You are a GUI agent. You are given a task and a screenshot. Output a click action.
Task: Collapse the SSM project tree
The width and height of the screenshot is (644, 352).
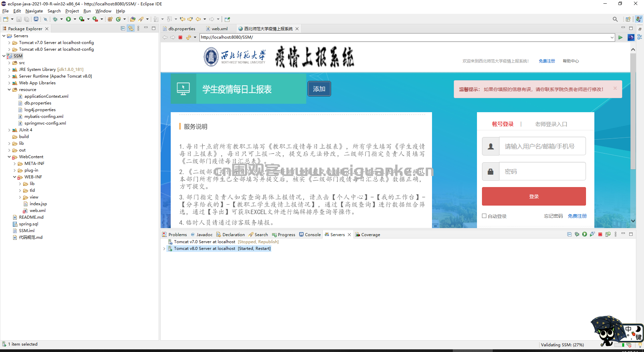4,56
